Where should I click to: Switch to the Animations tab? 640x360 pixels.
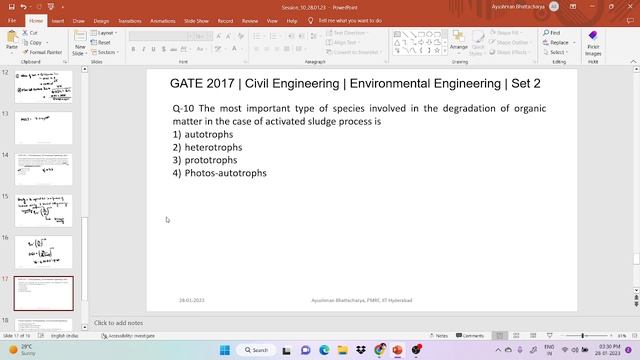(162, 20)
